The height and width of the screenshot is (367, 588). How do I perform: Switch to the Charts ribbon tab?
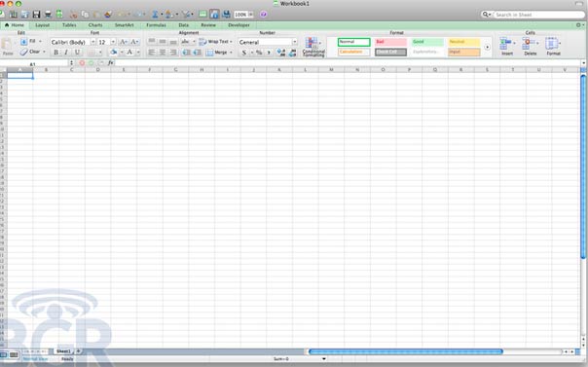tap(95, 25)
